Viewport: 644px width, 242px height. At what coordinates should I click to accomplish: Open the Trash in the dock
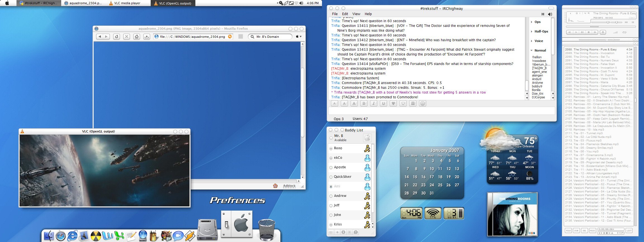(266, 230)
